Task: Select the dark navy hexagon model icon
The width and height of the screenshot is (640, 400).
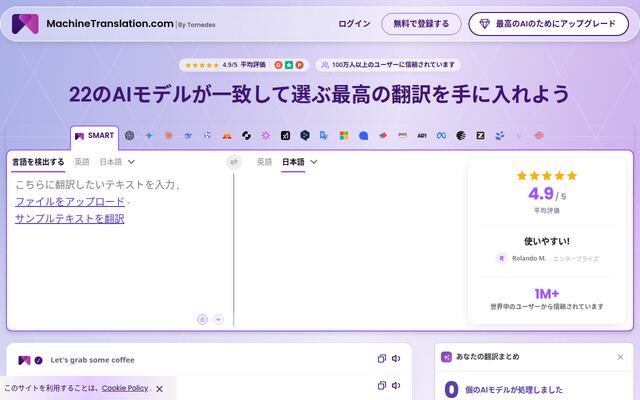Action: [305, 136]
